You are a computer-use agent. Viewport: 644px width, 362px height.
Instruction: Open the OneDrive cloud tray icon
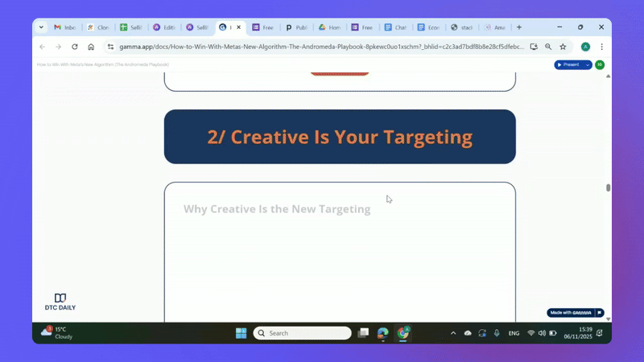click(468, 333)
